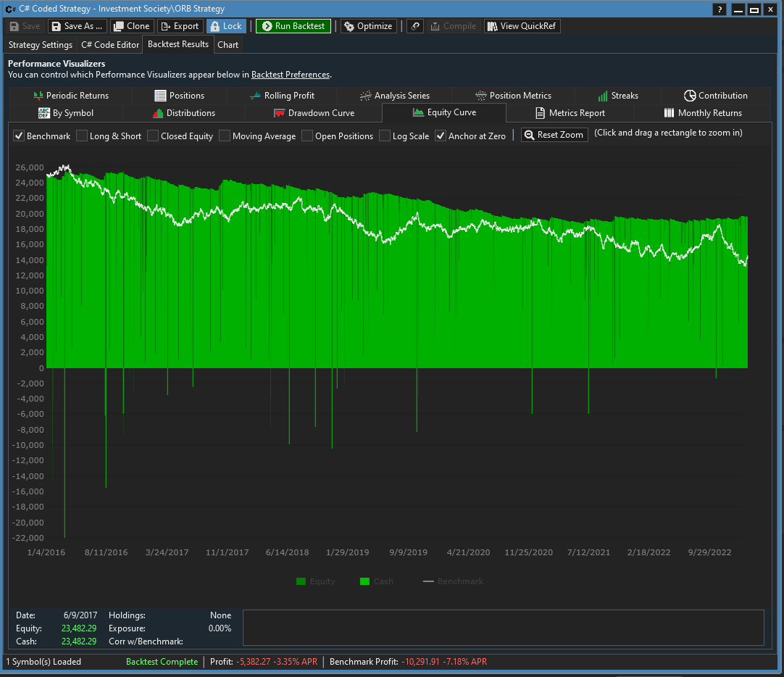This screenshot has height=677, width=784.
Task: Enable the Moving Average checkbox
Action: coord(225,136)
